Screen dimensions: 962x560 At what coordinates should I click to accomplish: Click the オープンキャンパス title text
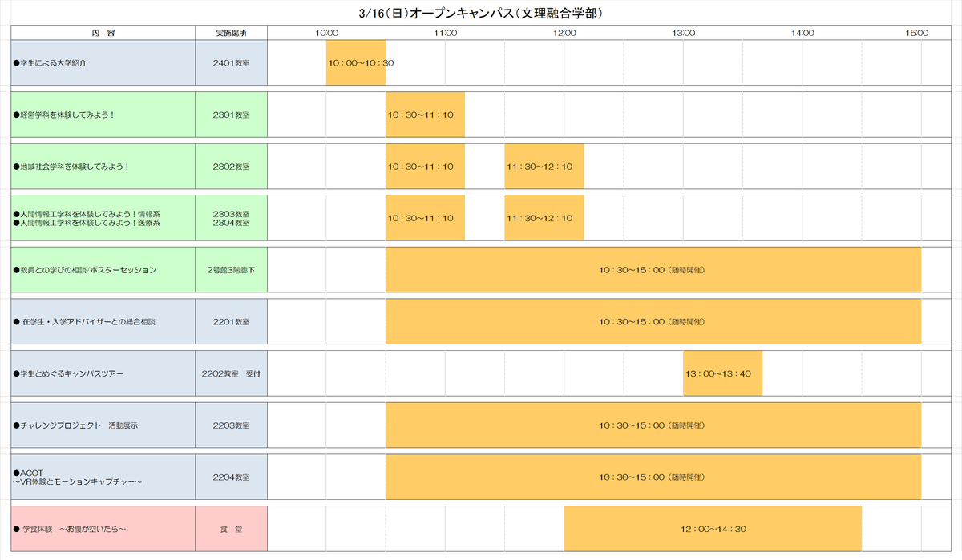click(479, 13)
